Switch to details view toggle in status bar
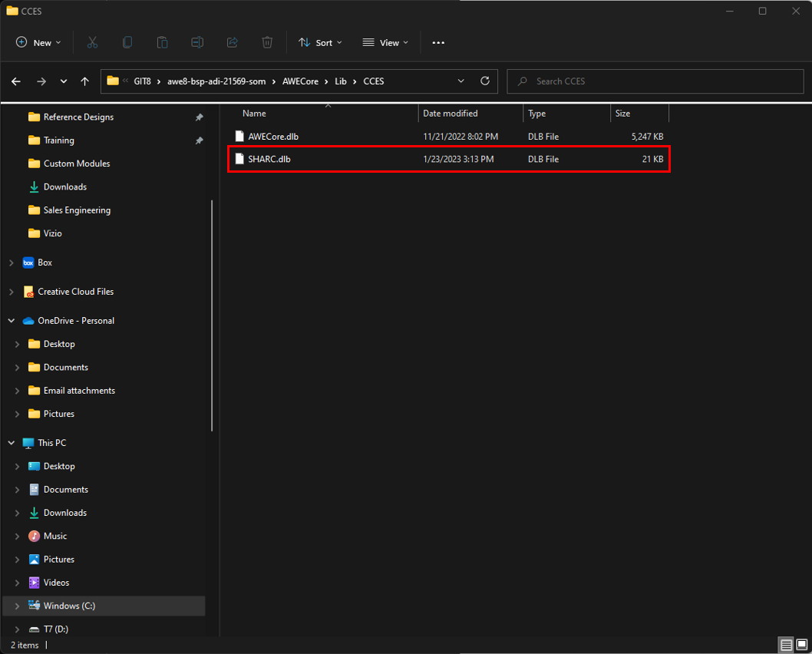Image resolution: width=812 pixels, height=654 pixels. [x=786, y=645]
